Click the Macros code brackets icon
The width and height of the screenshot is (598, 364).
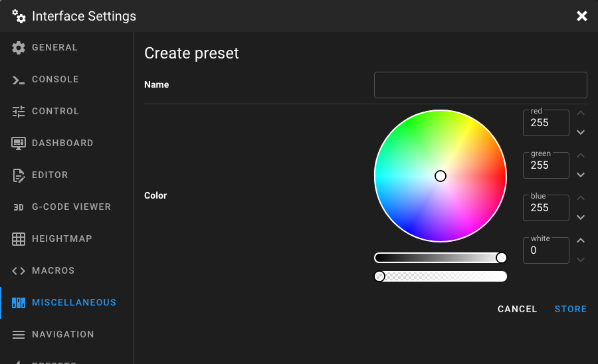(19, 271)
